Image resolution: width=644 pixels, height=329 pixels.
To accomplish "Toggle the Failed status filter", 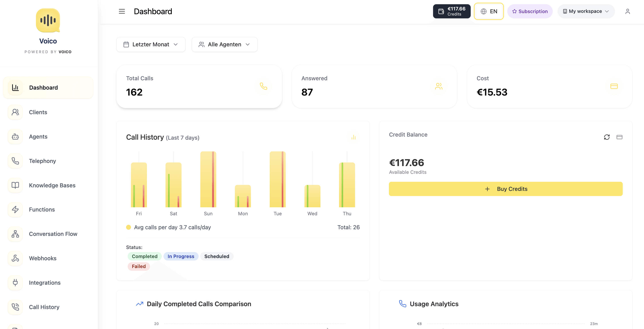I will click(139, 266).
